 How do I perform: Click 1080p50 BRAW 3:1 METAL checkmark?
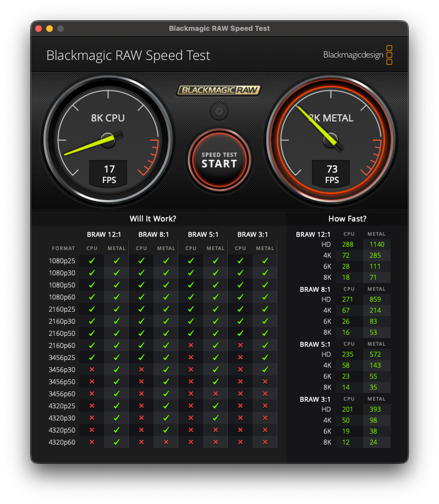pyautogui.click(x=265, y=285)
